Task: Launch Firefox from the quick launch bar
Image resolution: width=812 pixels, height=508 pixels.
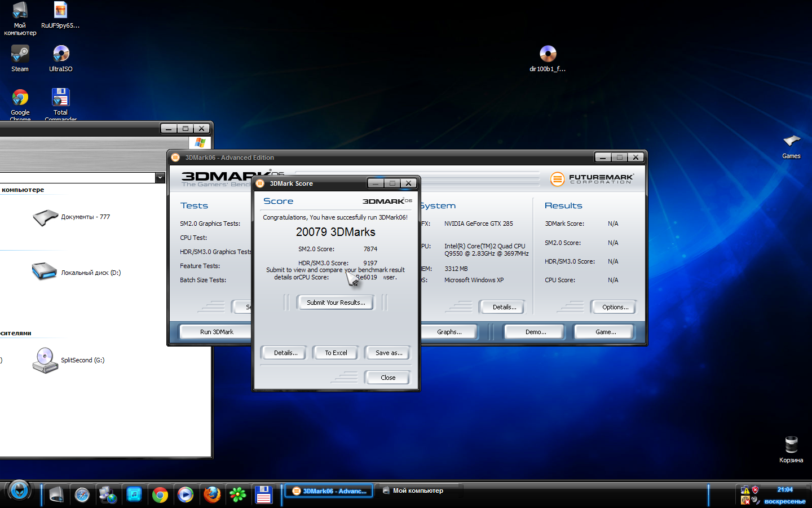Action: coord(212,495)
